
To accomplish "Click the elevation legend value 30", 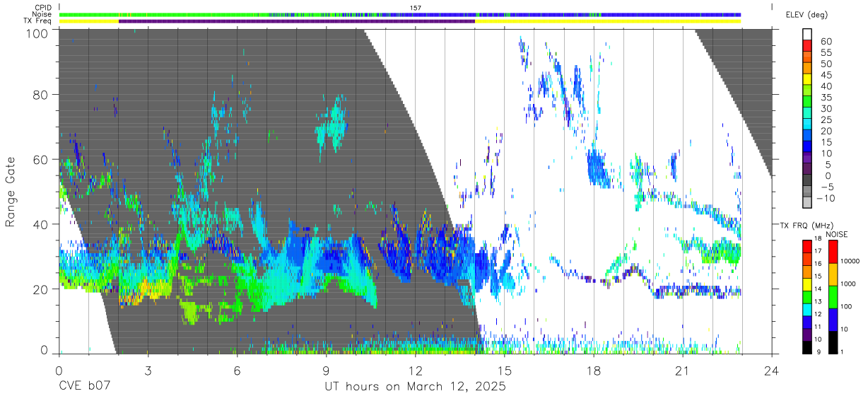I will pyautogui.click(x=826, y=109).
